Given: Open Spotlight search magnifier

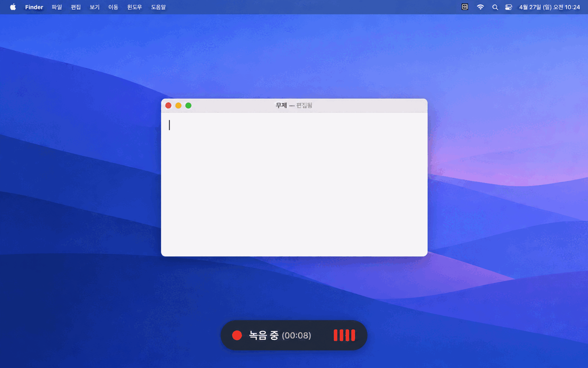Looking at the screenshot, I should tap(495, 7).
